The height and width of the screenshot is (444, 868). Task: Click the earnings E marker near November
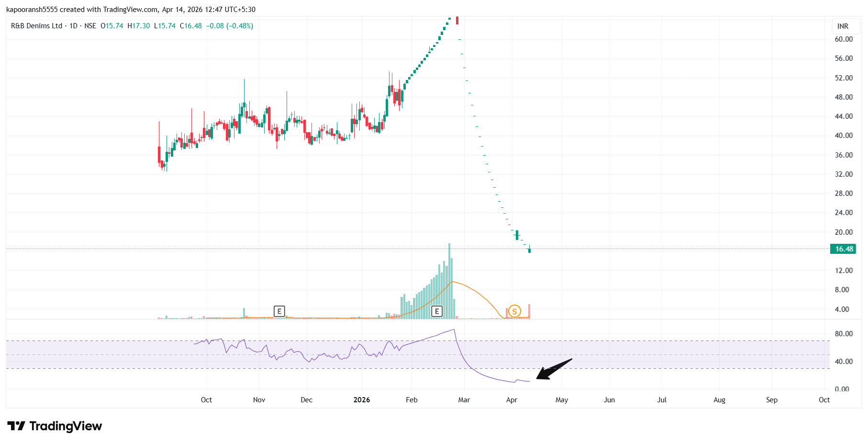tap(279, 311)
